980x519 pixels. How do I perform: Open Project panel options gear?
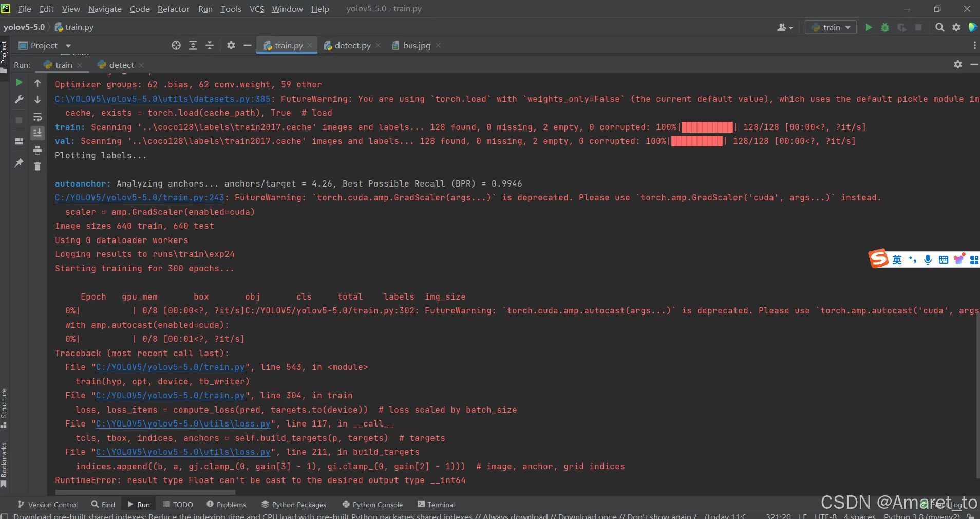tap(231, 45)
